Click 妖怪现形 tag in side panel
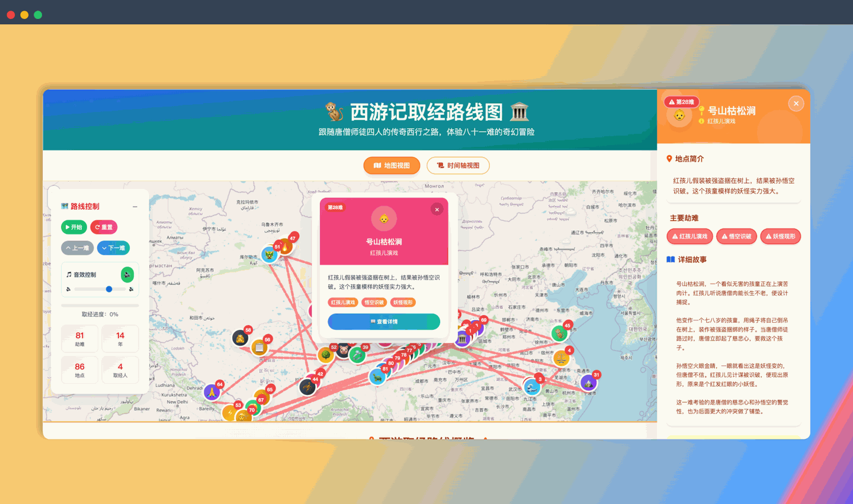The height and width of the screenshot is (504, 853). pyautogui.click(x=780, y=236)
